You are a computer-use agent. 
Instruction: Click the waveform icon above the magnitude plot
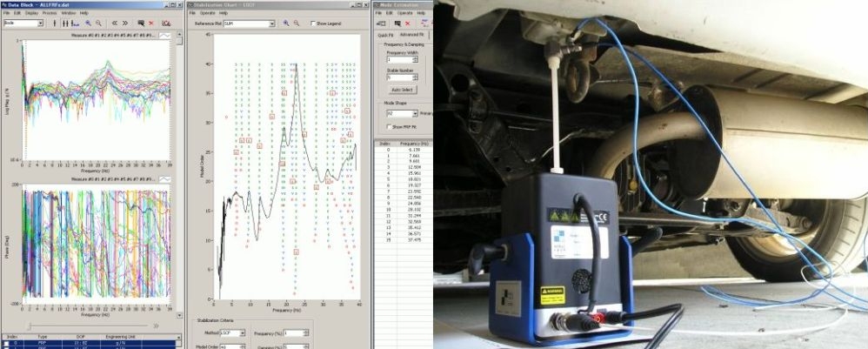[x=165, y=36]
